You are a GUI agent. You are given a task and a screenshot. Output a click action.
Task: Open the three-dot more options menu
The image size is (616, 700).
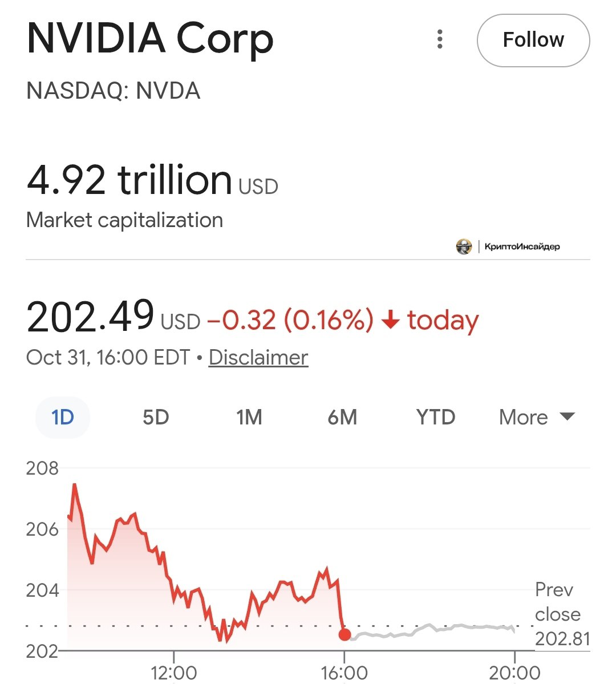click(440, 39)
